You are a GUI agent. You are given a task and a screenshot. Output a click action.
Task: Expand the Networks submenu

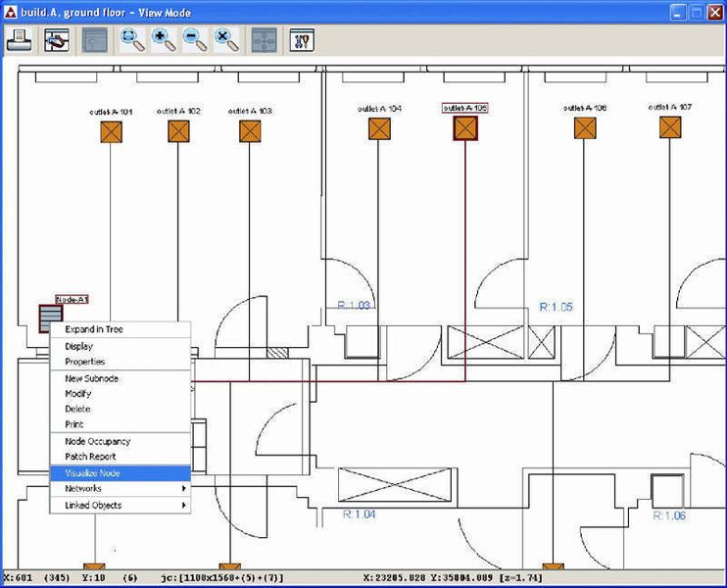[x=121, y=489]
